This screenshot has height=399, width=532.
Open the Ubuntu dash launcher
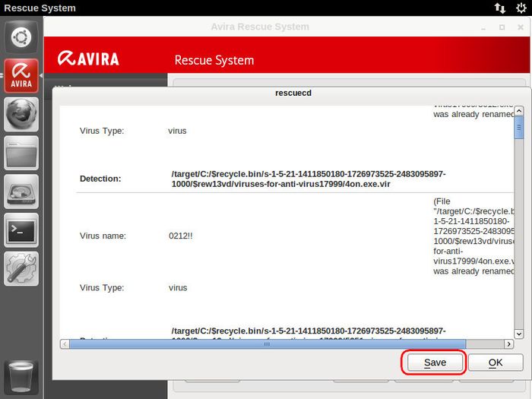(21, 37)
